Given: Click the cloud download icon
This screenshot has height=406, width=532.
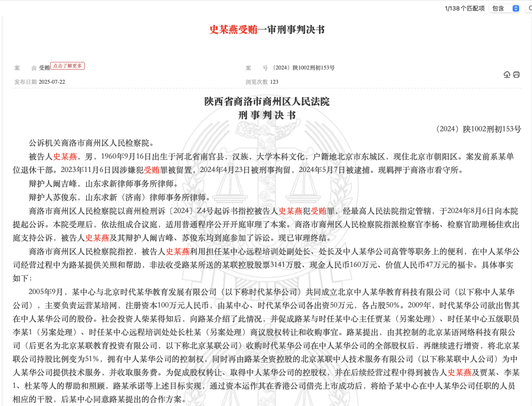Looking at the screenshot, I should 507,75.
